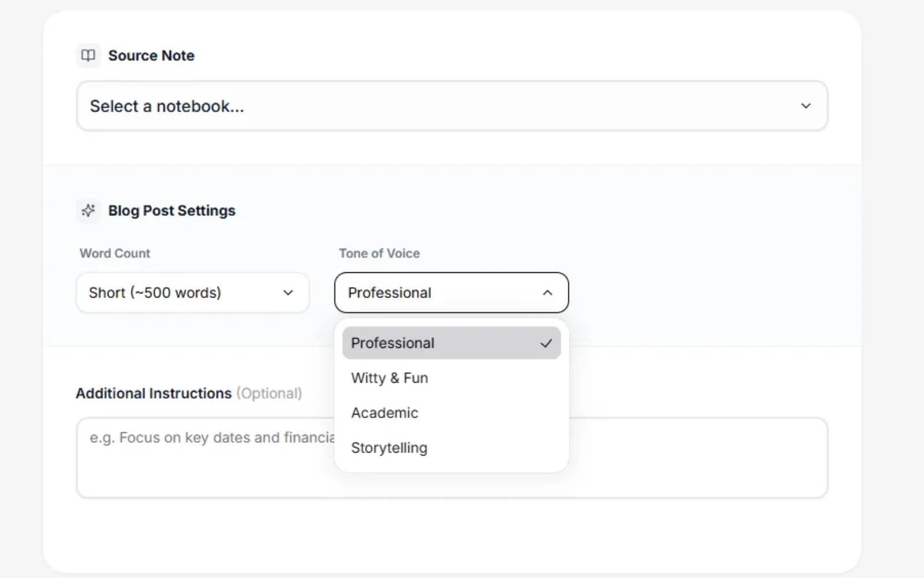Click the chevron on the notebook selector
The width and height of the screenshot is (924, 578).
pos(806,106)
